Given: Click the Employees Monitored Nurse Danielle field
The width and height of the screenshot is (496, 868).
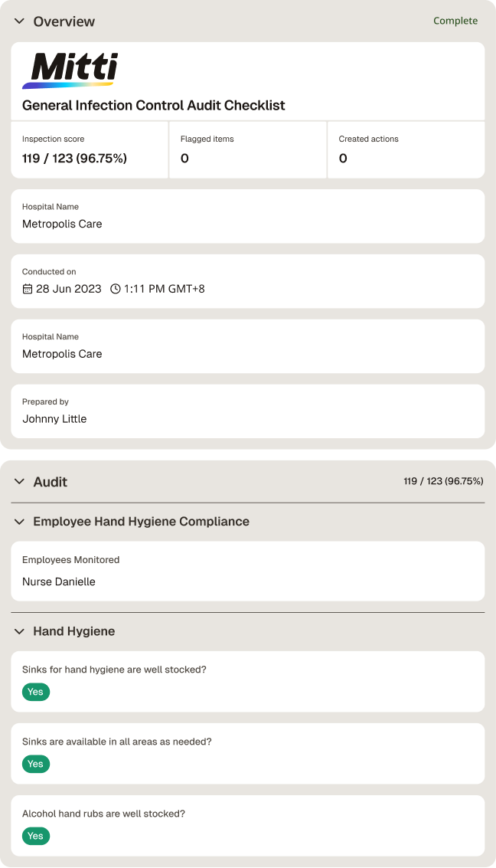Looking at the screenshot, I should click(248, 572).
